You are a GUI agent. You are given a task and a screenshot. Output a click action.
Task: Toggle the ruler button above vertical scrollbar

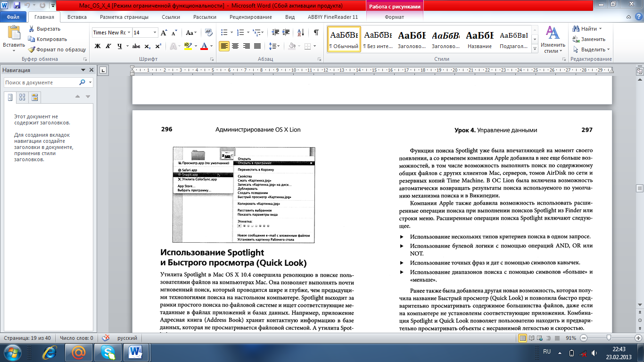pyautogui.click(x=640, y=70)
